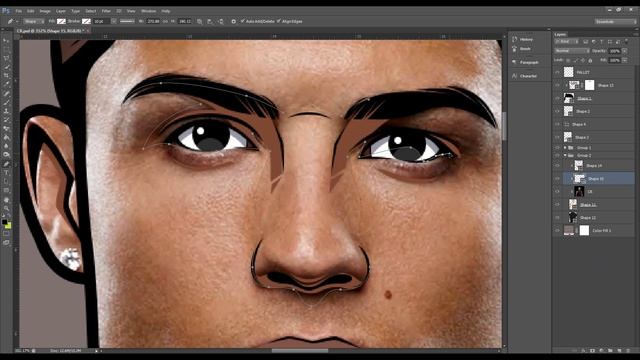Open the gear settings in options bar
The image size is (640, 360).
click(233, 22)
